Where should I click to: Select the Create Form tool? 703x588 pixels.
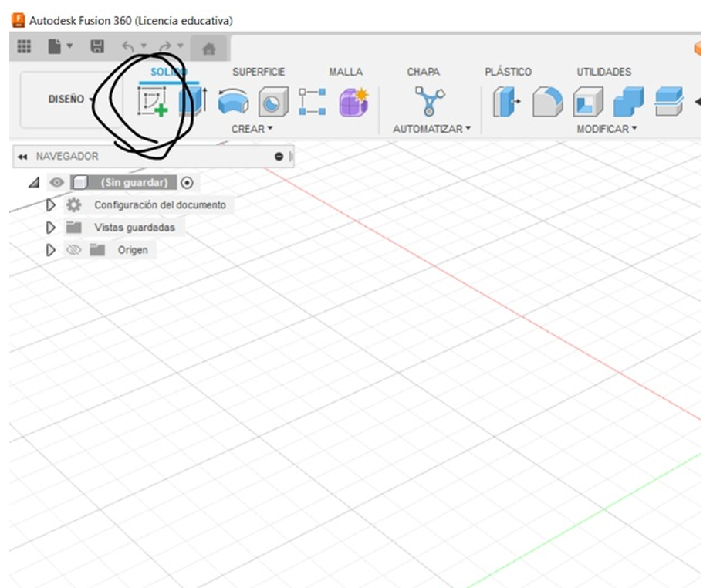tap(353, 102)
